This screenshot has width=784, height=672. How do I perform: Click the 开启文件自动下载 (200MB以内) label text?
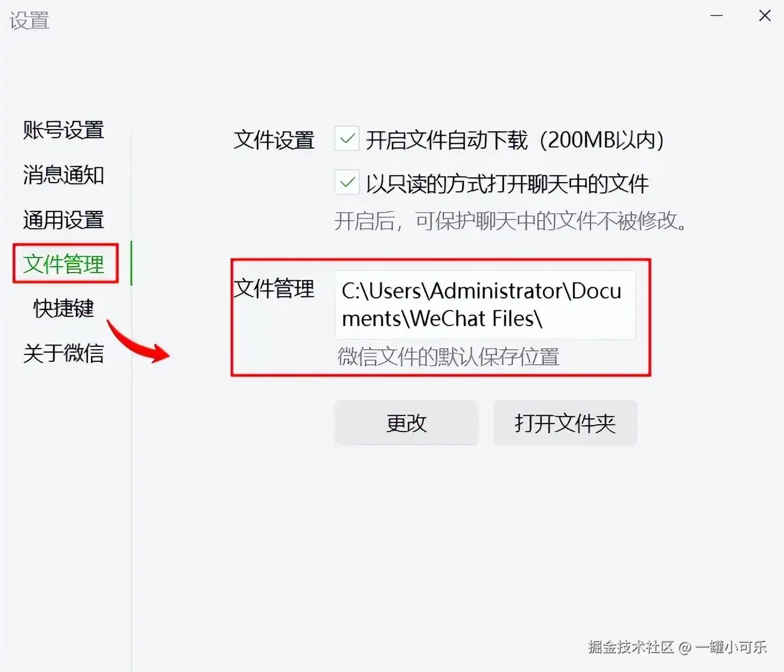point(515,140)
